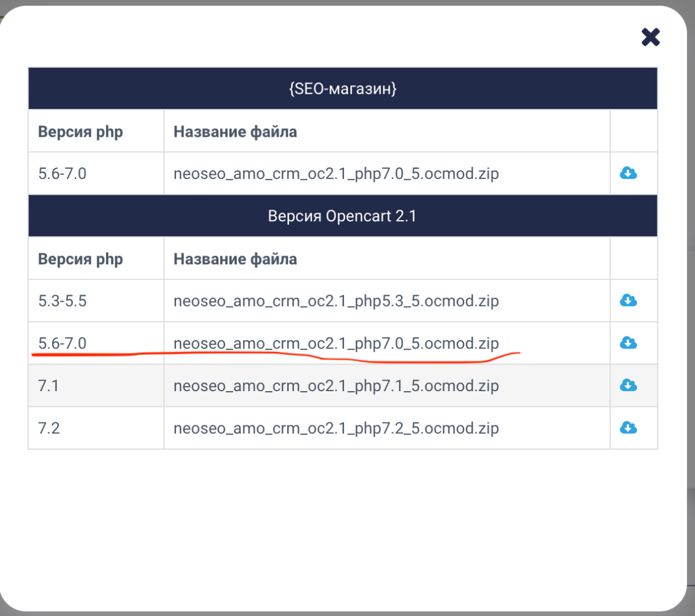Download the php7.1 ocmod.zip file
This screenshot has width=695, height=616.
pyautogui.click(x=628, y=385)
